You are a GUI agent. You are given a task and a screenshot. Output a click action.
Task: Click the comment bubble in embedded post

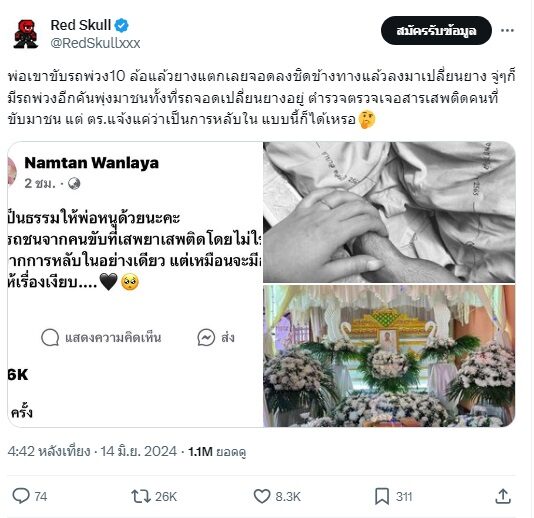click(x=50, y=338)
